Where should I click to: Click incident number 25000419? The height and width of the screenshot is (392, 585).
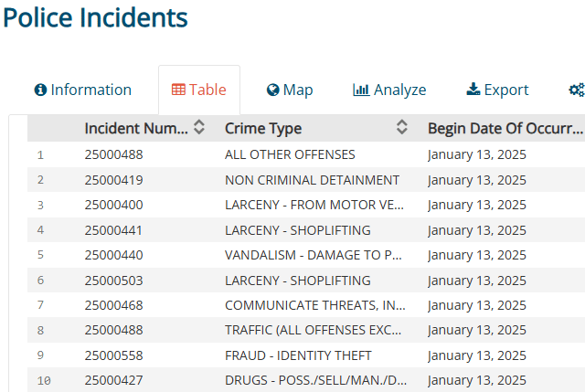point(113,180)
